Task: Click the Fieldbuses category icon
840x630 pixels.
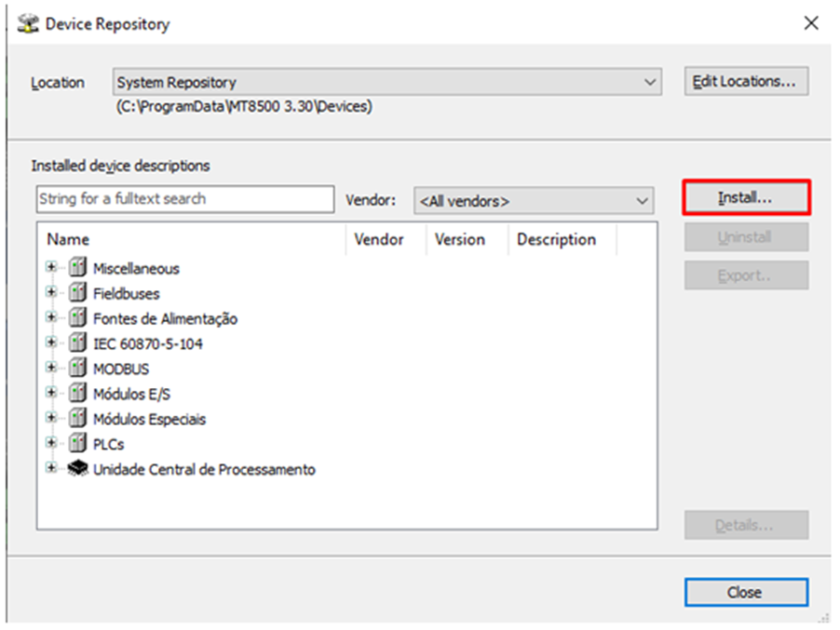Action: click(x=77, y=293)
